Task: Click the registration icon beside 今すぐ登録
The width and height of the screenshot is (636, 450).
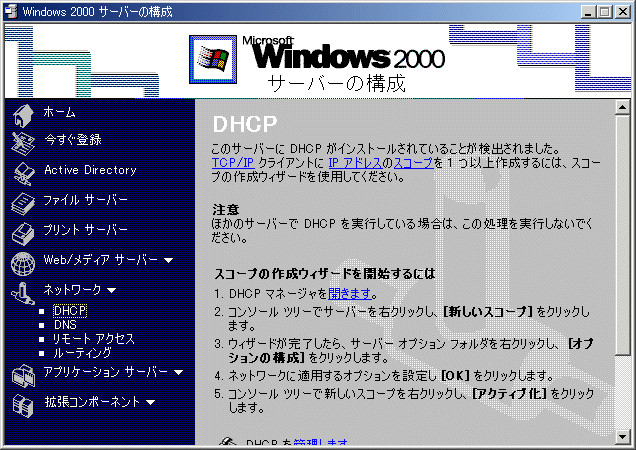Action: tap(23, 143)
